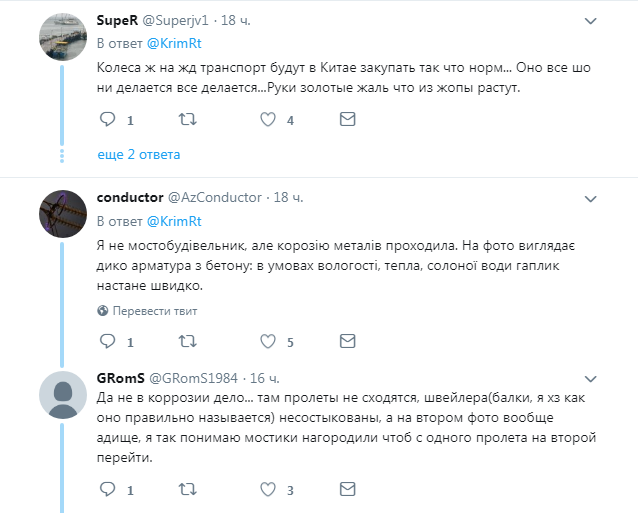
Task: Retweet GRomS's tweet
Action: click(x=186, y=490)
